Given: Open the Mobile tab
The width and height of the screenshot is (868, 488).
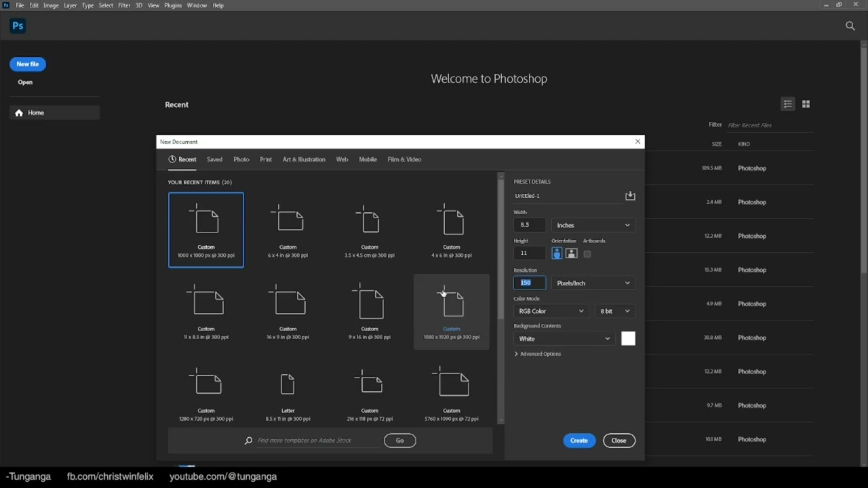Looking at the screenshot, I should (x=368, y=159).
